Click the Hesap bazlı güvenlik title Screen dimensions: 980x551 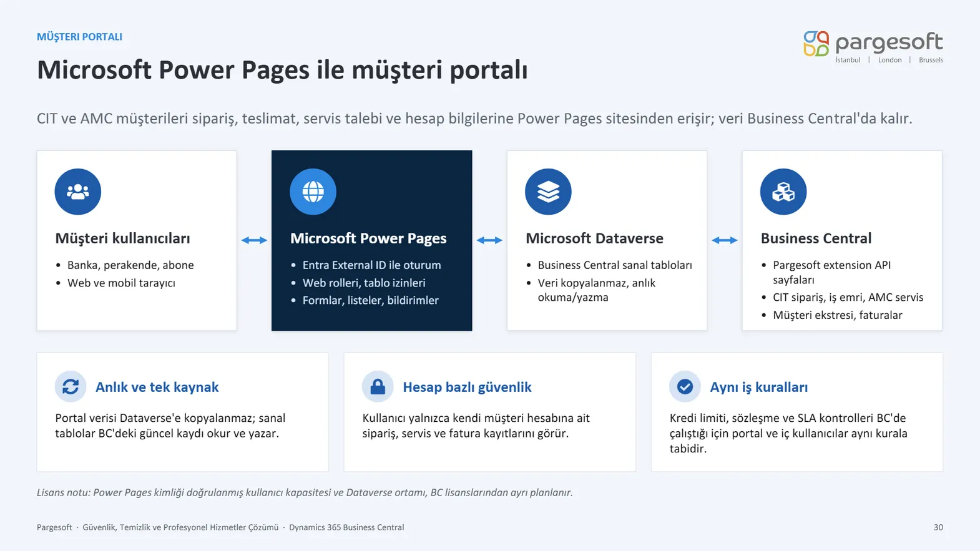pyautogui.click(x=467, y=387)
